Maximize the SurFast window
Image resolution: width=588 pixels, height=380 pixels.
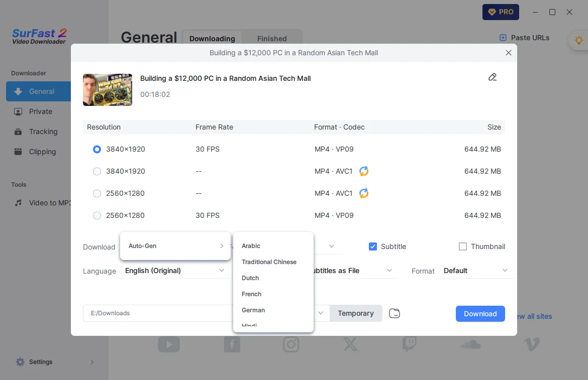point(552,13)
